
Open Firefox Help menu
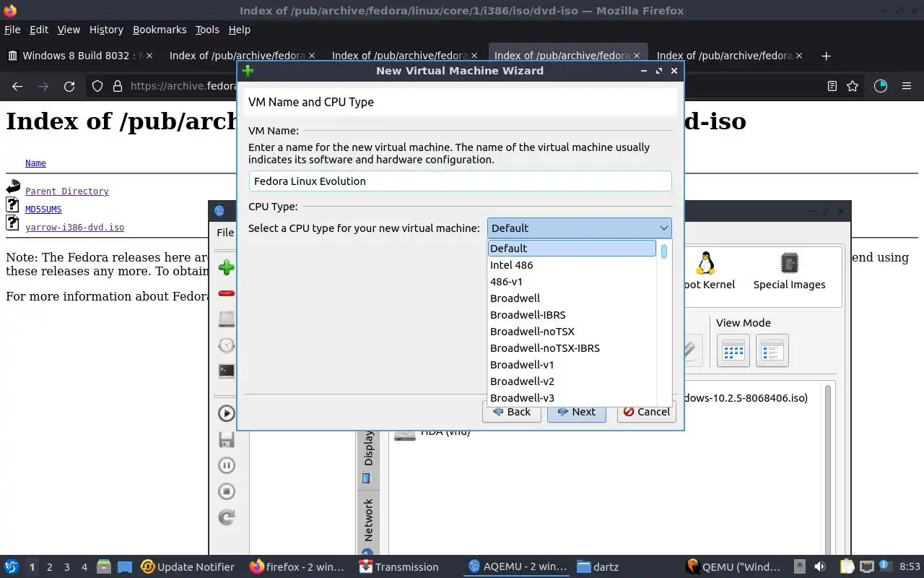pos(239,30)
